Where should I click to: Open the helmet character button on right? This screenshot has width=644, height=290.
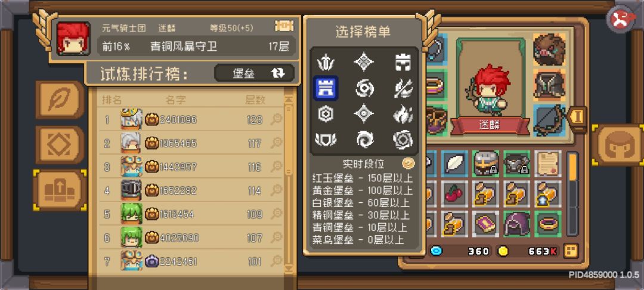[x=618, y=144]
